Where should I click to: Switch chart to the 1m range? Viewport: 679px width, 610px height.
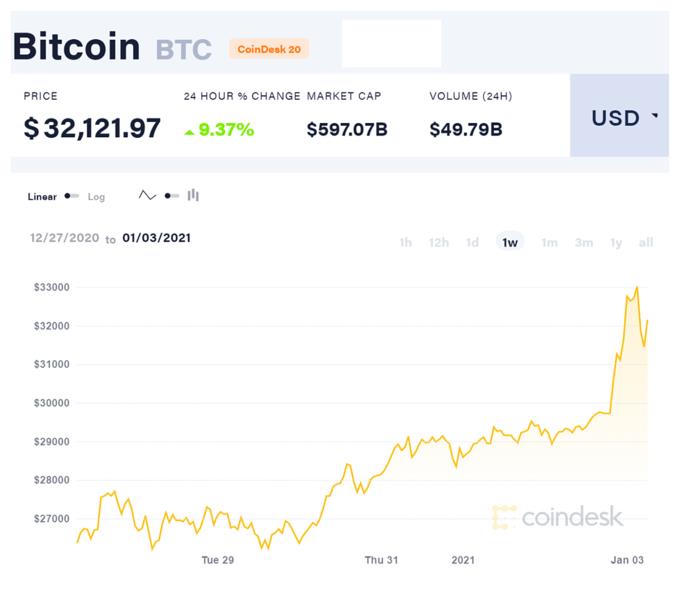click(549, 242)
